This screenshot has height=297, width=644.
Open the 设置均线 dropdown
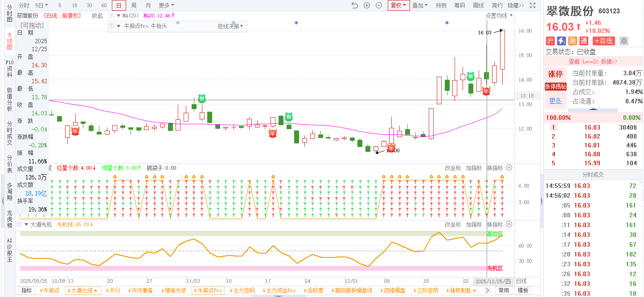point(499,16)
